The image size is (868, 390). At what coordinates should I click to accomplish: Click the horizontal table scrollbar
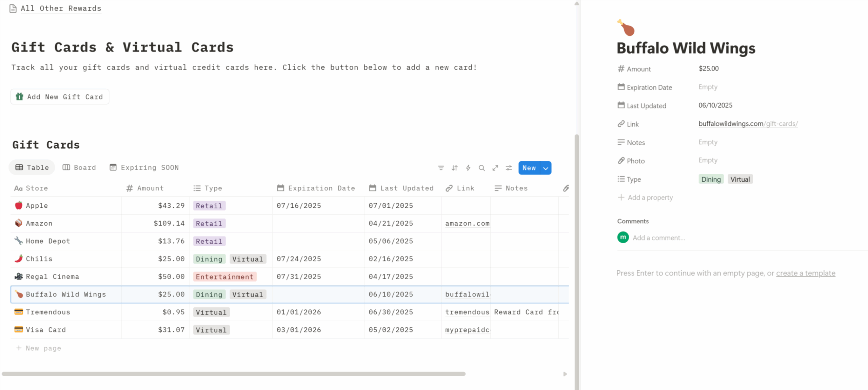(x=234, y=374)
